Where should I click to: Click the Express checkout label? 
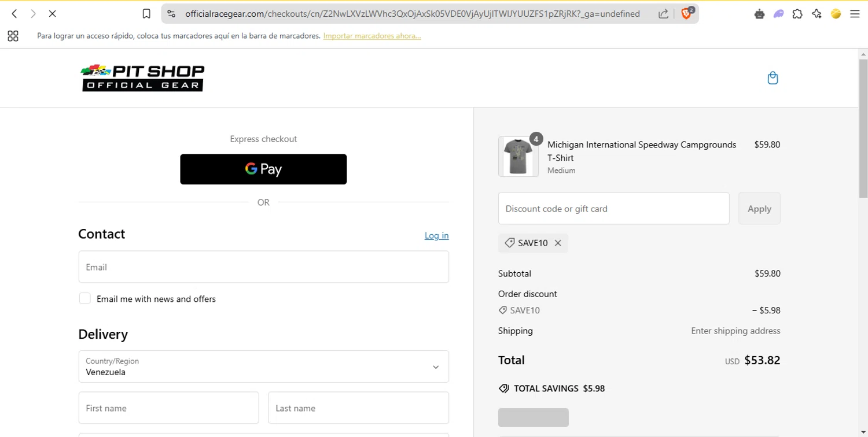(x=263, y=139)
